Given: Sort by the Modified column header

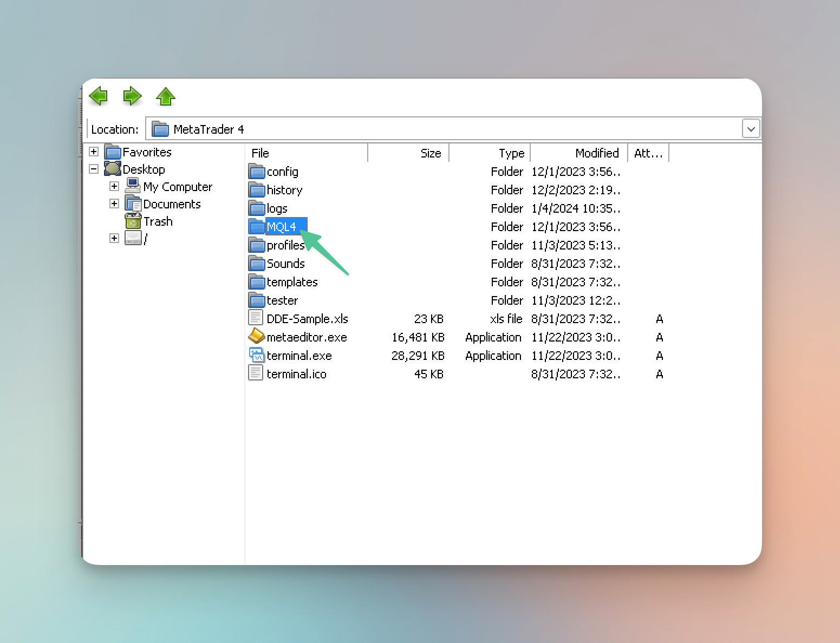Looking at the screenshot, I should pyautogui.click(x=579, y=153).
